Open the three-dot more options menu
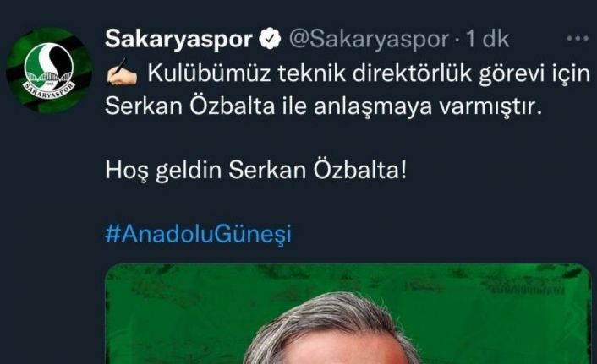Viewport: 597px width, 364px height. pos(578,38)
